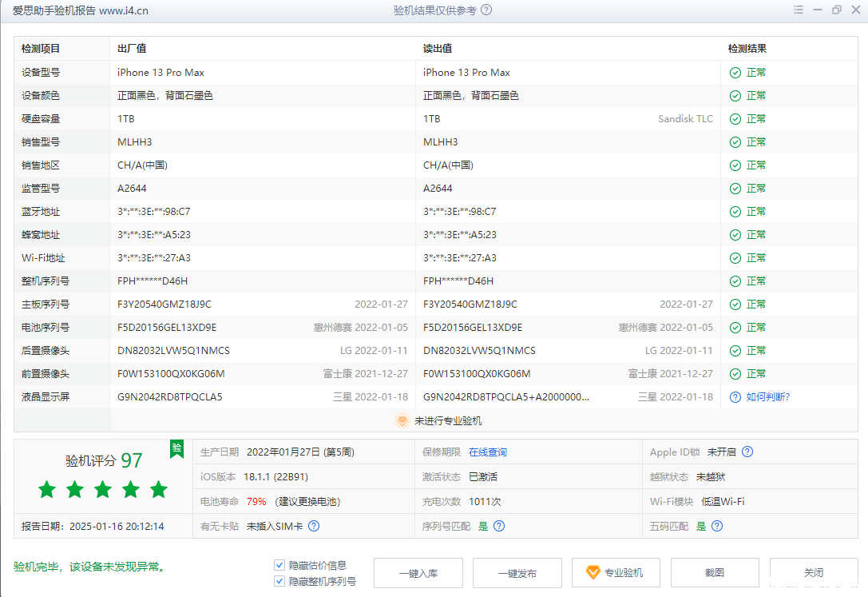
Task: Click the 检测结果 column header
Action: pyautogui.click(x=747, y=49)
